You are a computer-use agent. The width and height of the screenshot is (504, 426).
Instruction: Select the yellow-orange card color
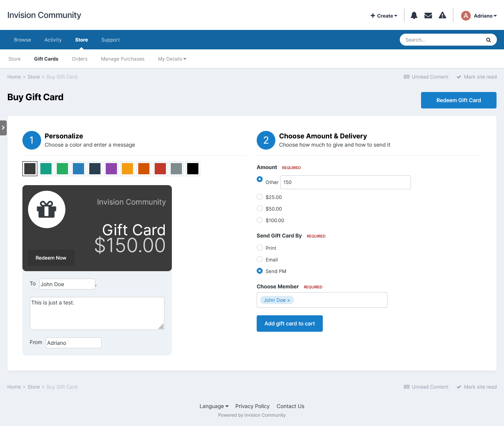point(127,169)
